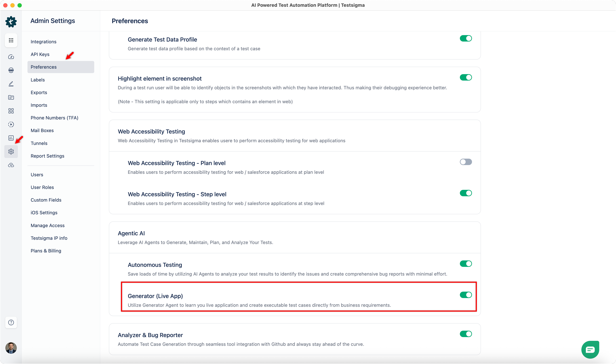Open the cloud upload sidebar icon

click(11, 165)
